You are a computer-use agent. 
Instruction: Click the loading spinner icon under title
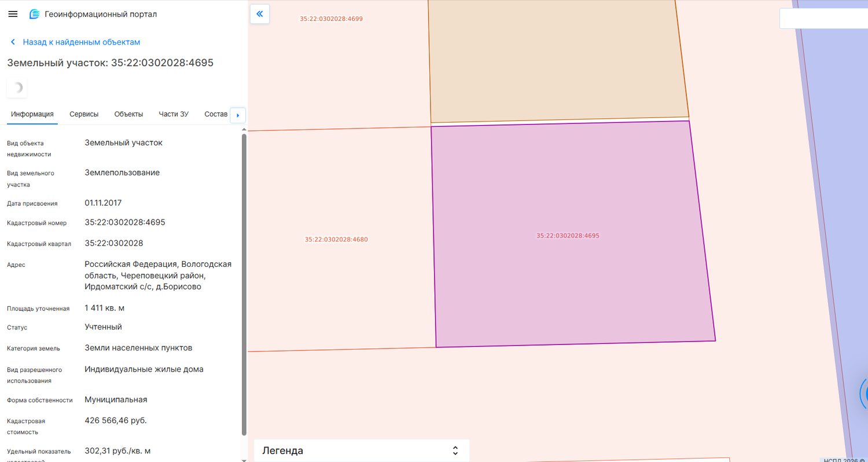17,87
